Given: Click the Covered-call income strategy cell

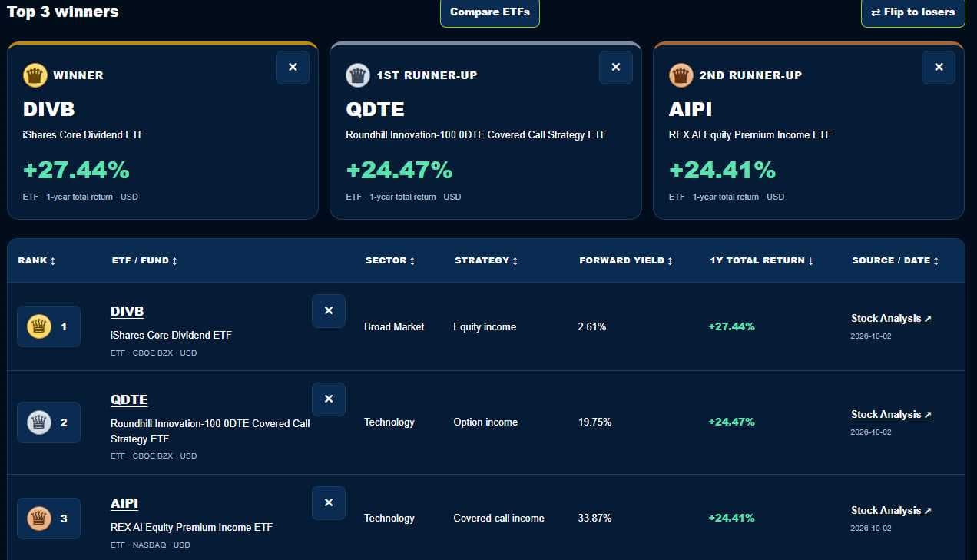Looking at the screenshot, I should pyautogui.click(x=499, y=518).
